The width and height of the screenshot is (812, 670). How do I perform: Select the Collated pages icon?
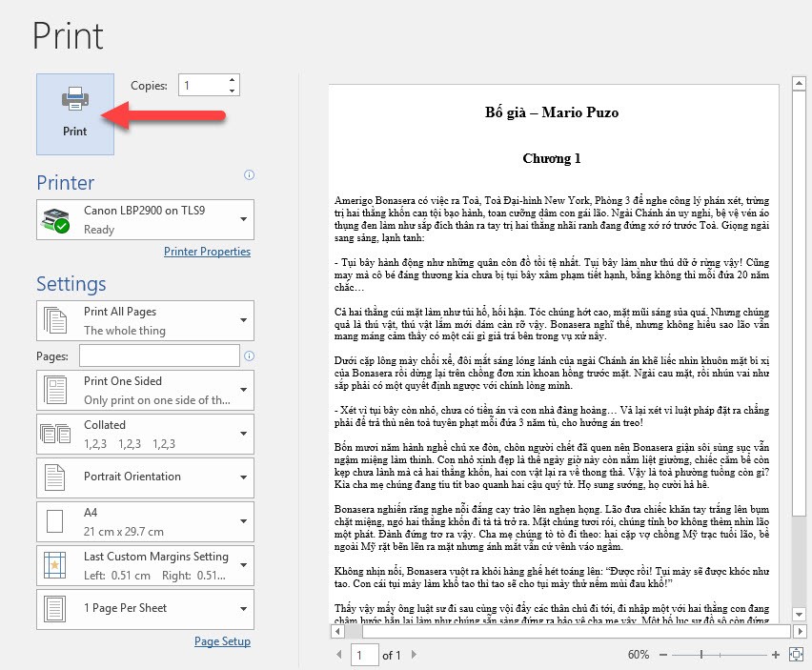point(55,434)
